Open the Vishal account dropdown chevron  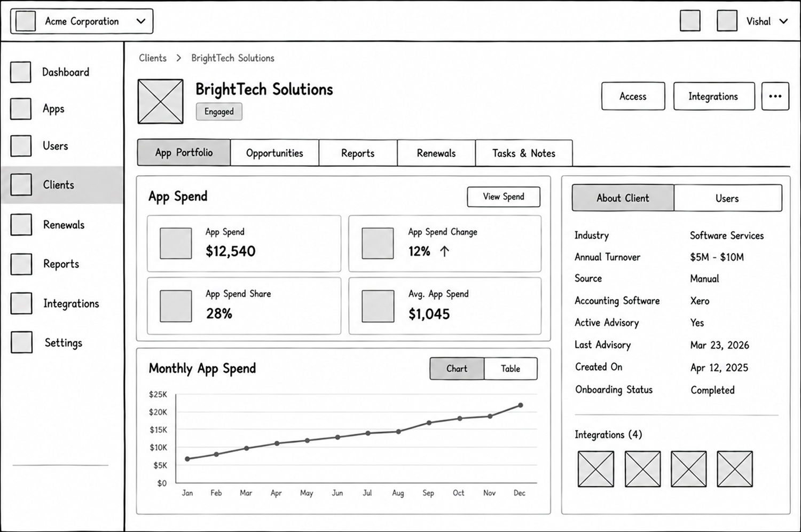coord(783,21)
